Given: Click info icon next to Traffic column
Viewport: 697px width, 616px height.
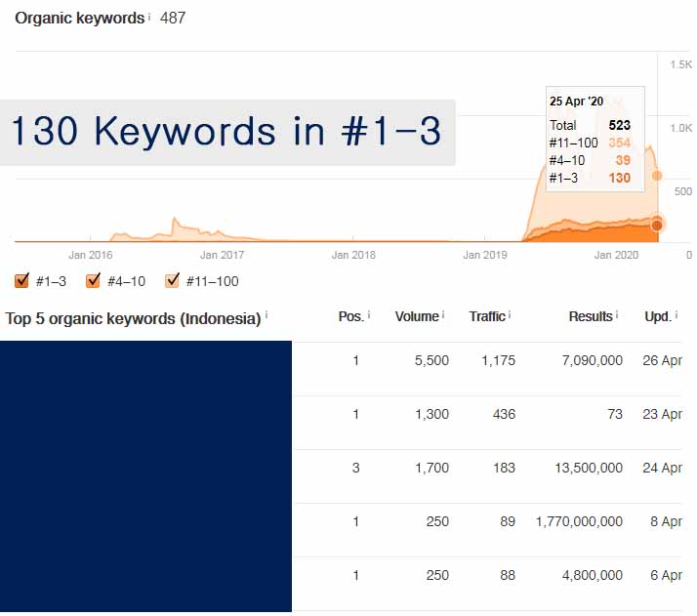Looking at the screenshot, I should pyautogui.click(x=510, y=314).
